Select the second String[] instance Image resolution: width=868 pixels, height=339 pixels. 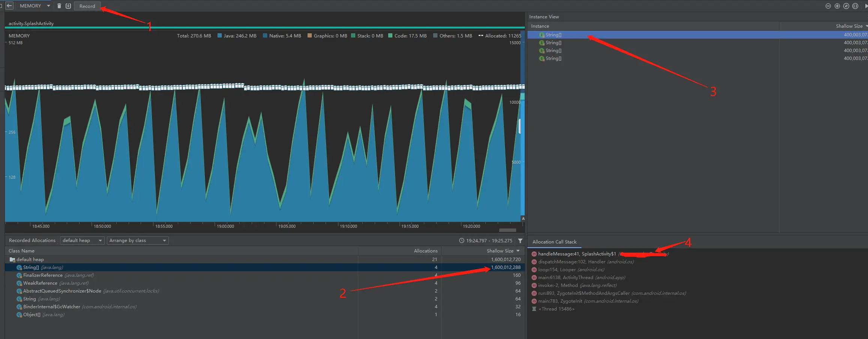pyautogui.click(x=697, y=43)
